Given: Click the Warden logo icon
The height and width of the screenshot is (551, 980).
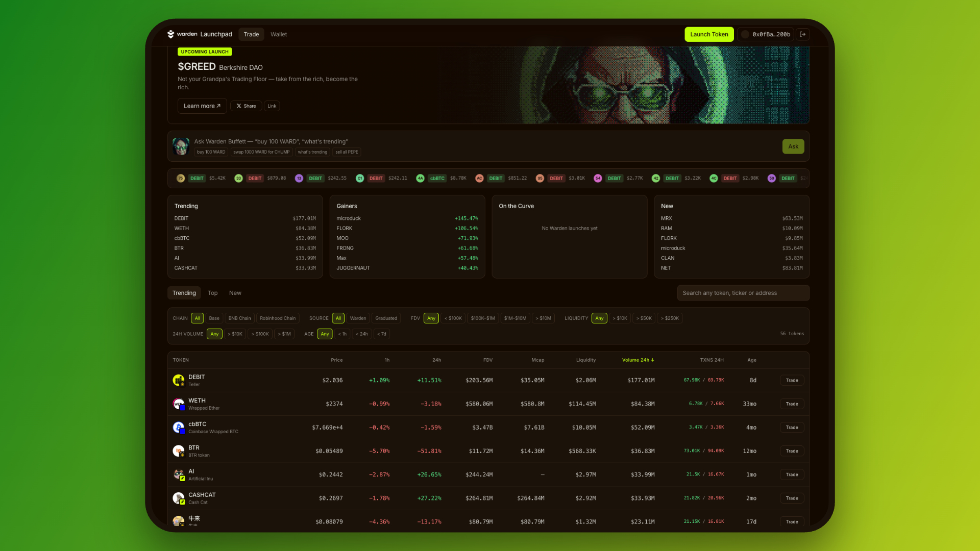Looking at the screenshot, I should click(171, 34).
